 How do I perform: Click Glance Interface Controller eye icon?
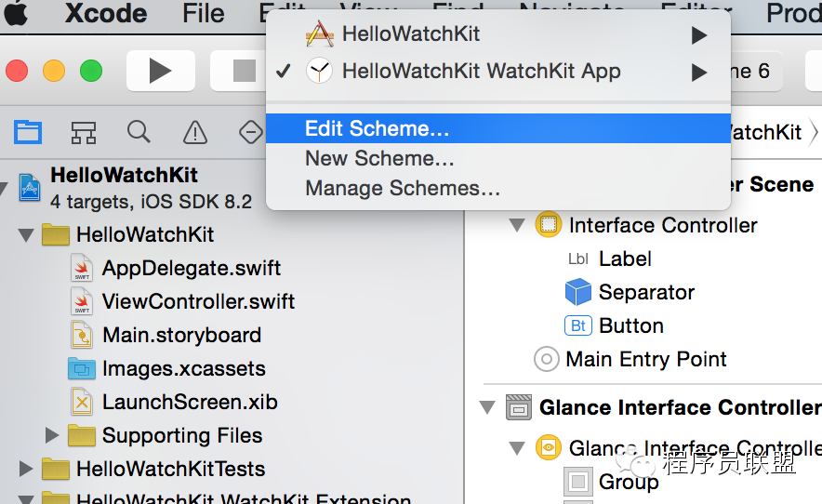pos(549,447)
